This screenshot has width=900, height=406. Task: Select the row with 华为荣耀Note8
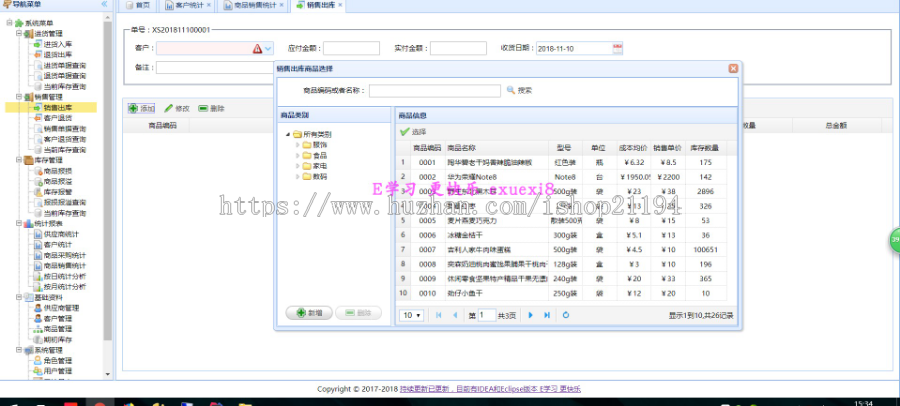(561, 177)
